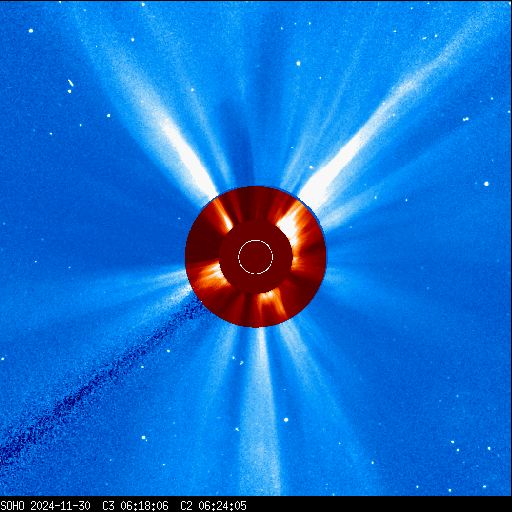
Task: Click the thin orange streamer at the upper left of the C2 ring
Action: [x=223, y=213]
